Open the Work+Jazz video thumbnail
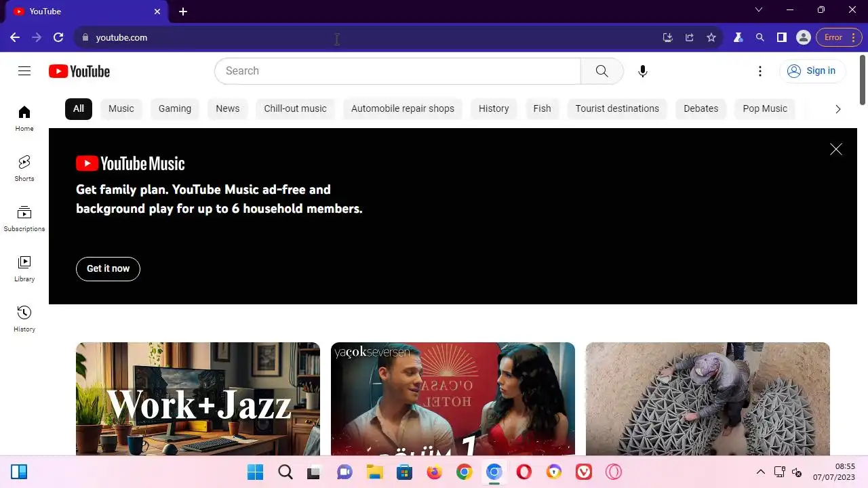Viewport: 868px width, 488px height. pos(198,399)
